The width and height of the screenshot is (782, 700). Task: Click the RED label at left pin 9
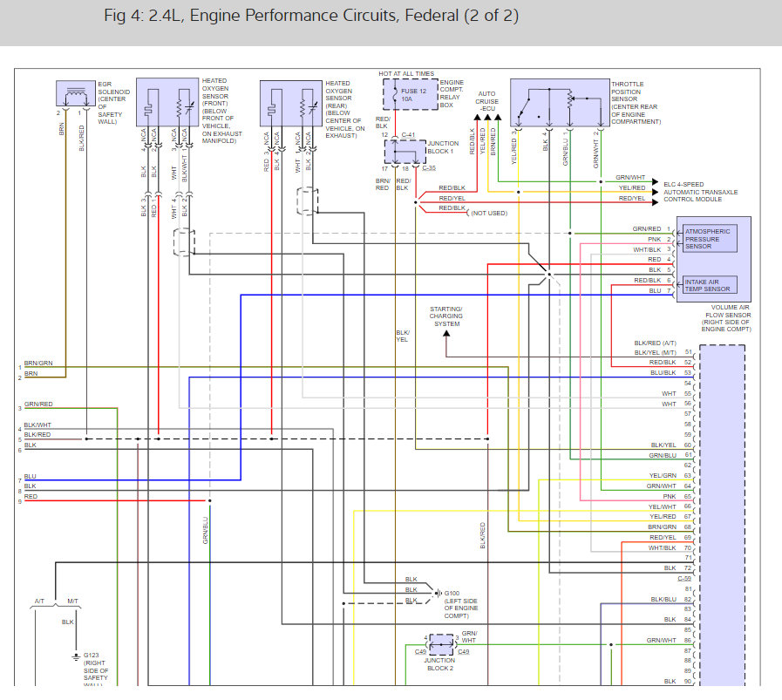point(31,497)
